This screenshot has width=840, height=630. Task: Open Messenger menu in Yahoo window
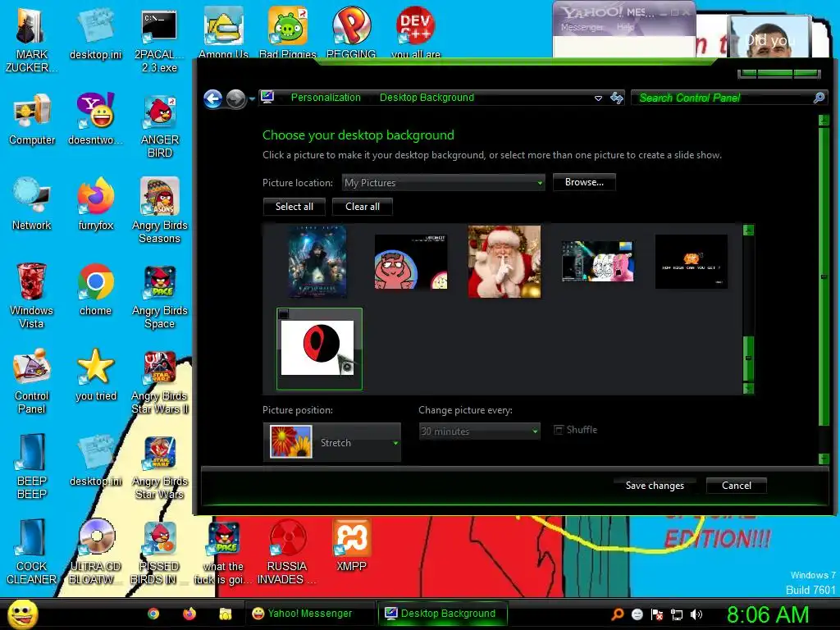(x=582, y=27)
